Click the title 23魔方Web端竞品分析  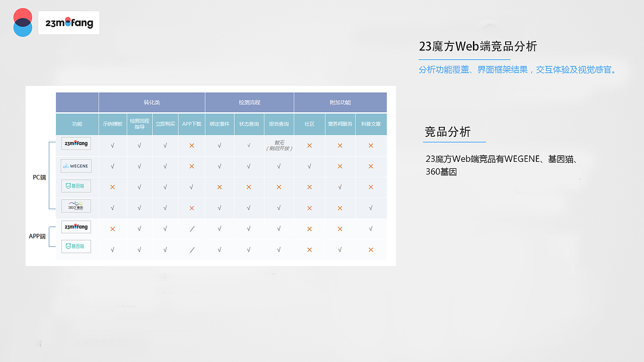(478, 47)
